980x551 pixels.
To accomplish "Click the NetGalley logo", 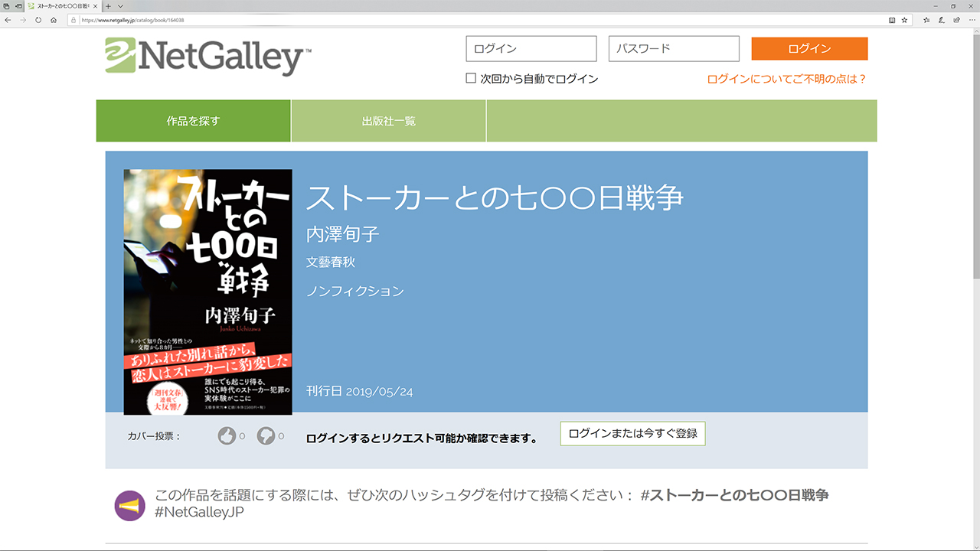I will (208, 57).
